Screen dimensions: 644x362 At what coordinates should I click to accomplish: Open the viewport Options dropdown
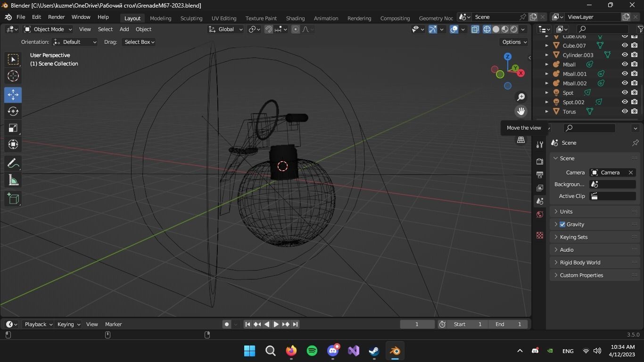514,42
